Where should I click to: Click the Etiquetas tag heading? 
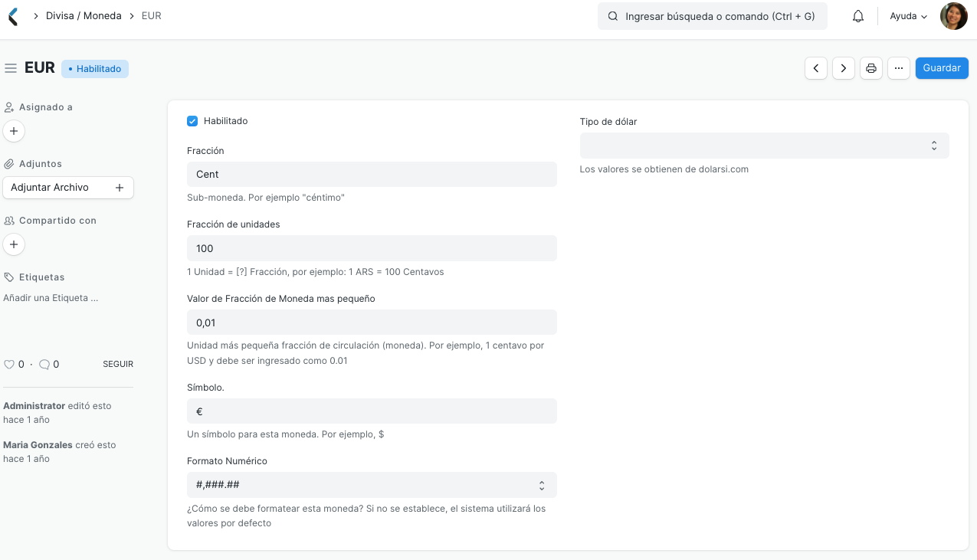41,277
